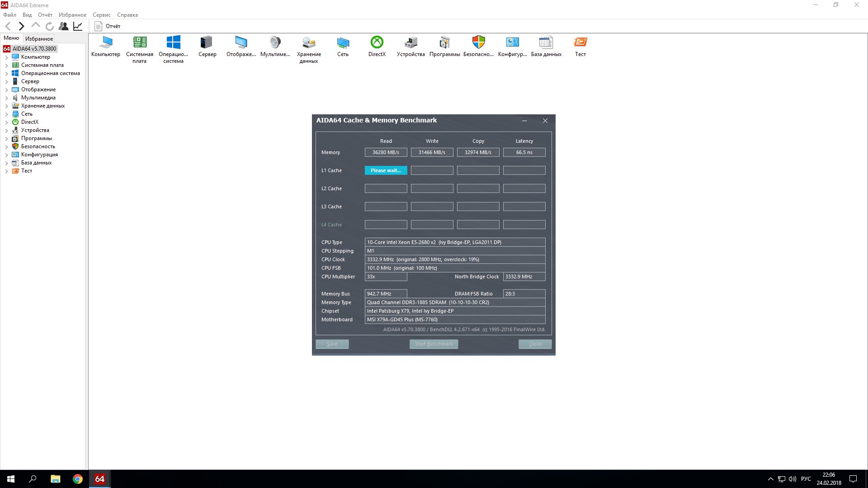
Task: Open the Справка menu
Action: coord(127,15)
